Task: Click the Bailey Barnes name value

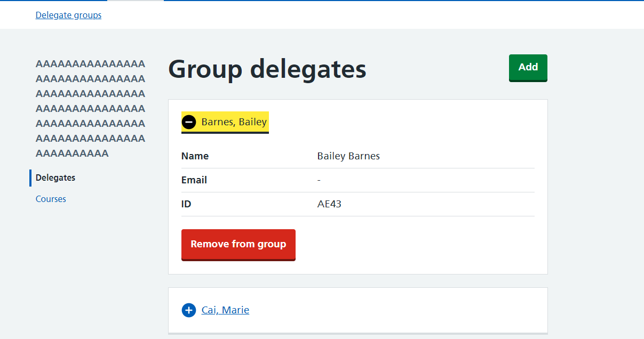Action: tap(348, 156)
